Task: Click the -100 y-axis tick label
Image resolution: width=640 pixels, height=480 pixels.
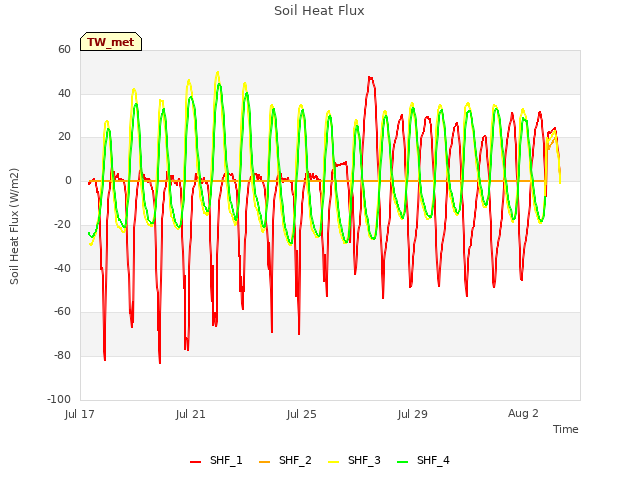Action: tap(59, 399)
